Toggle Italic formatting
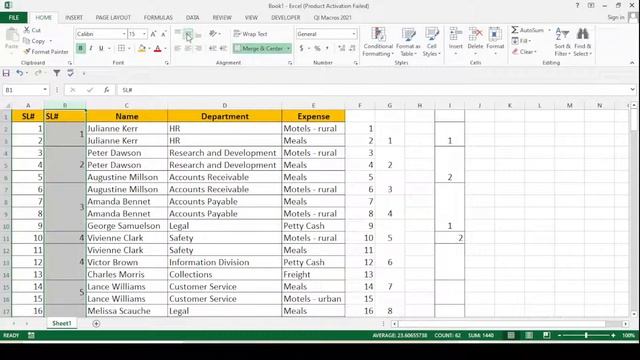Image resolution: width=640 pixels, height=360 pixels. pyautogui.click(x=91, y=49)
